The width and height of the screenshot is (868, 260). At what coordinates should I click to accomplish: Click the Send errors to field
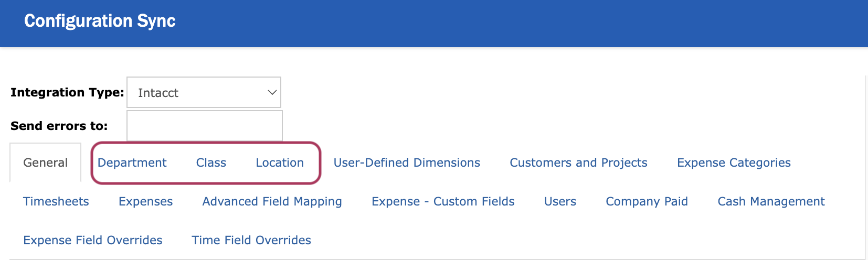[204, 126]
